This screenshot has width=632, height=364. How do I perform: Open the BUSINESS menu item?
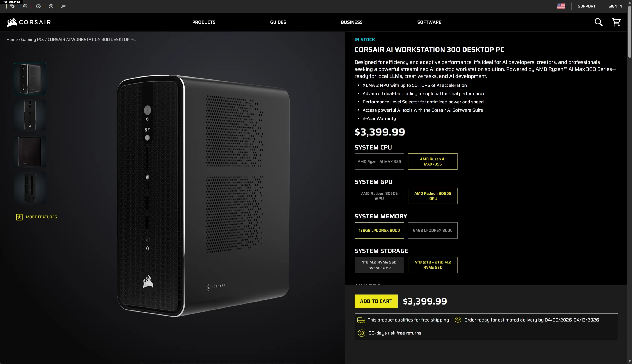click(x=352, y=22)
